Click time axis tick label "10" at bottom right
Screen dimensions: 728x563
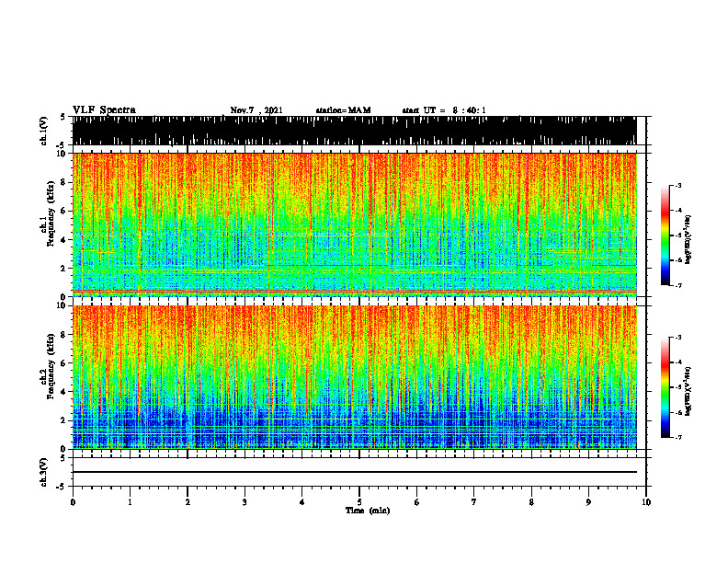646,502
